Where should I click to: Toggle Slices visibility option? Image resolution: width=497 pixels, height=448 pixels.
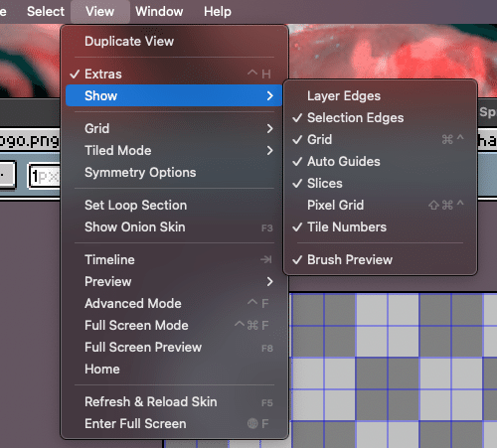click(380, 183)
